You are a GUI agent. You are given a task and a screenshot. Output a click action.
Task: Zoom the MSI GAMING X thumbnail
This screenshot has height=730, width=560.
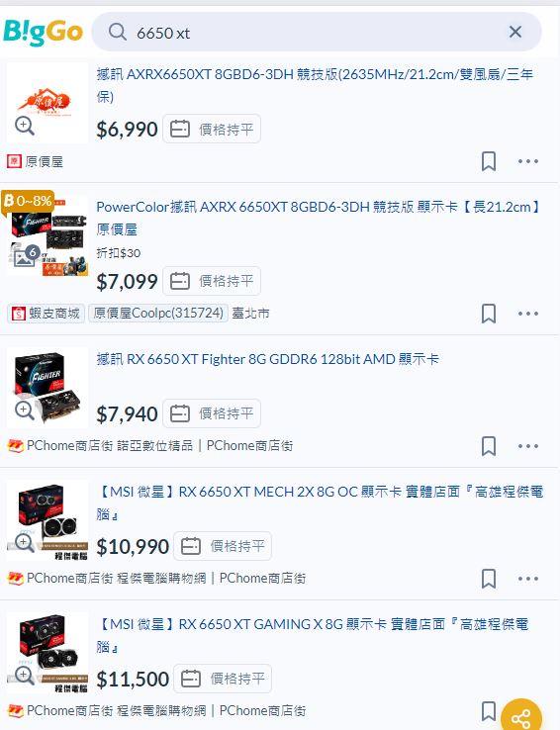24,675
